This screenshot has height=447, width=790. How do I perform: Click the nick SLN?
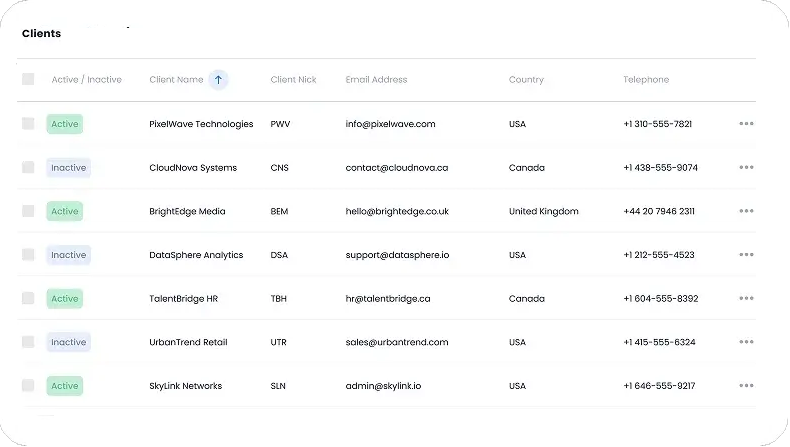point(278,386)
